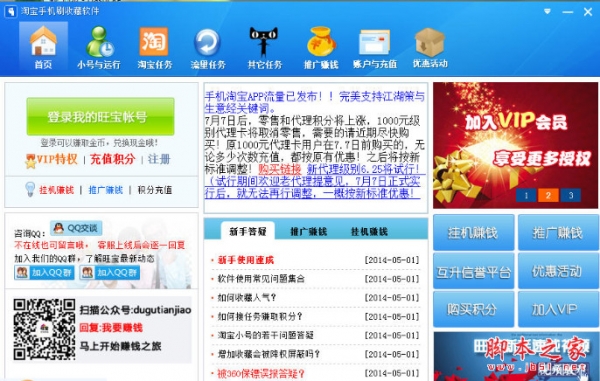Click 挂机赚钱 blue tile button
Viewport: 600px width, 381px height.
point(473,233)
